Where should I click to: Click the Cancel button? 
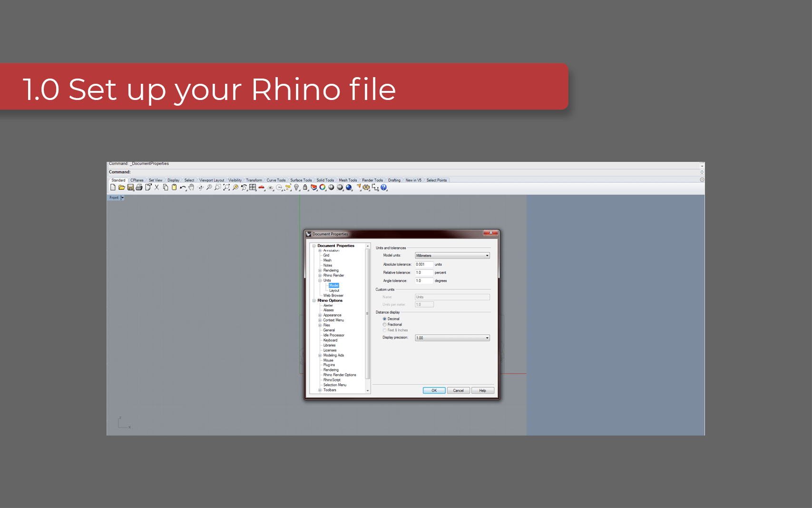click(x=458, y=390)
